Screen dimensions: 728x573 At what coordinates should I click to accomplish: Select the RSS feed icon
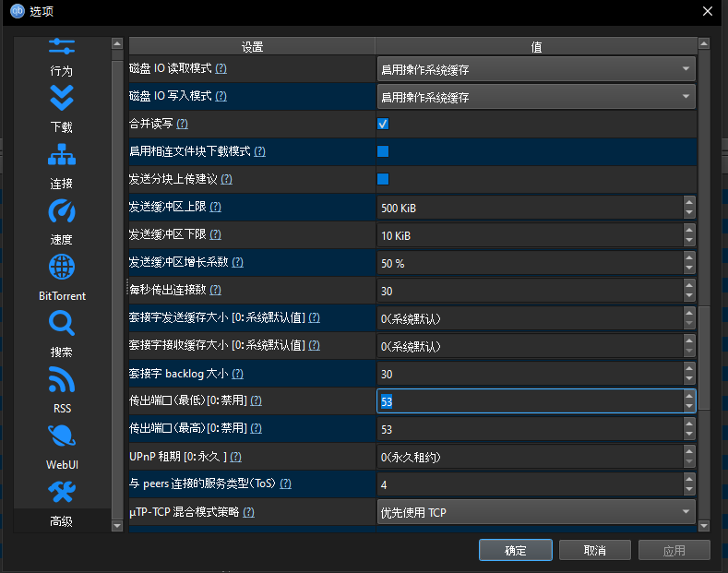(x=61, y=380)
